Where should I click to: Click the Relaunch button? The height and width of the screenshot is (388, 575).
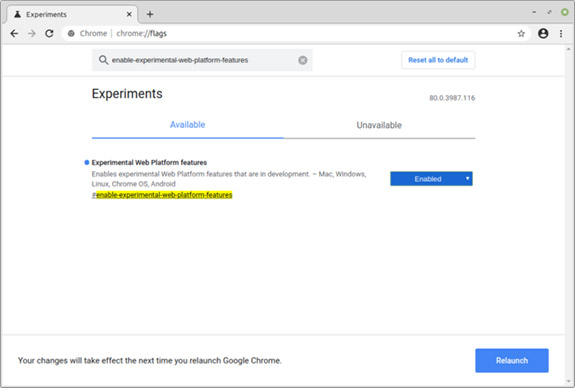[x=512, y=360]
